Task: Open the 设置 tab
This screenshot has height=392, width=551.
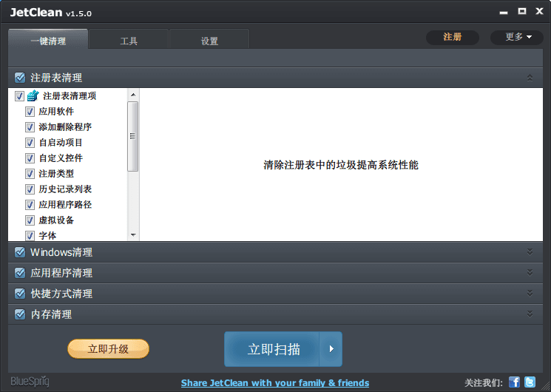Action: [x=209, y=39]
